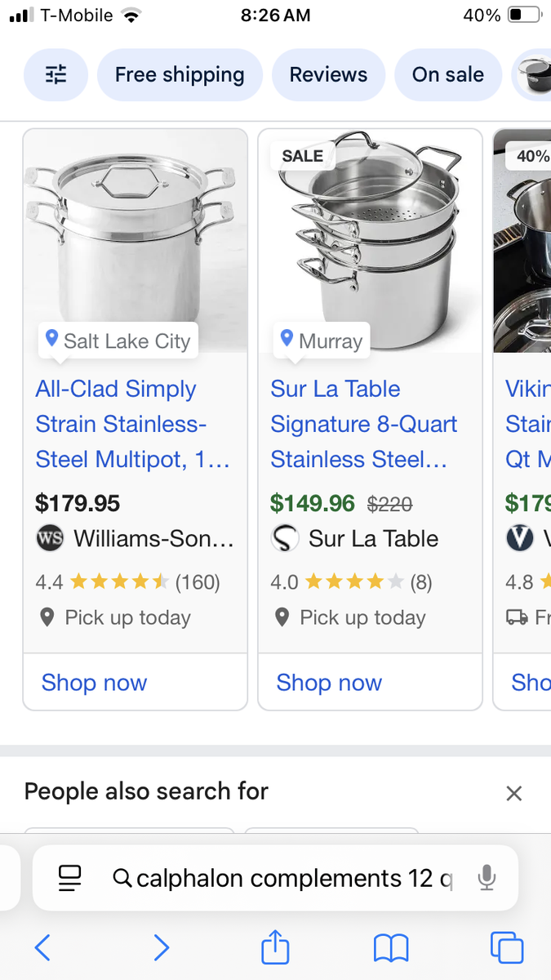
Task: Enable the On sale filter chip
Action: (447, 75)
